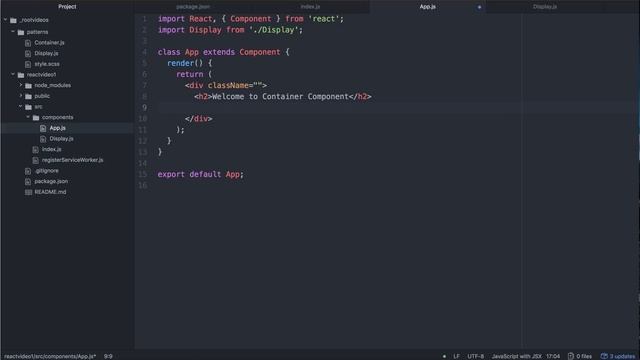Click the className attribute in div tag
This screenshot has width=640, height=360.
click(x=228, y=85)
